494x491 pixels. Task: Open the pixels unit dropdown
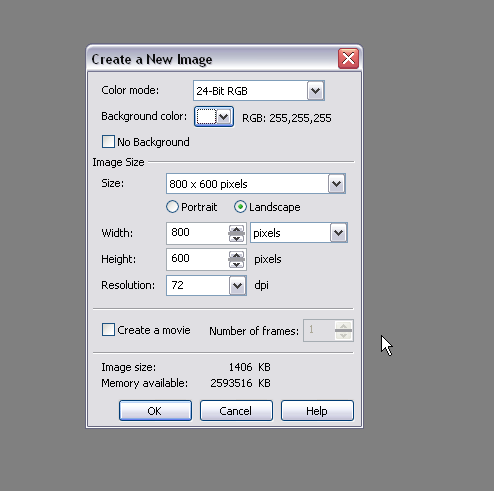click(339, 233)
